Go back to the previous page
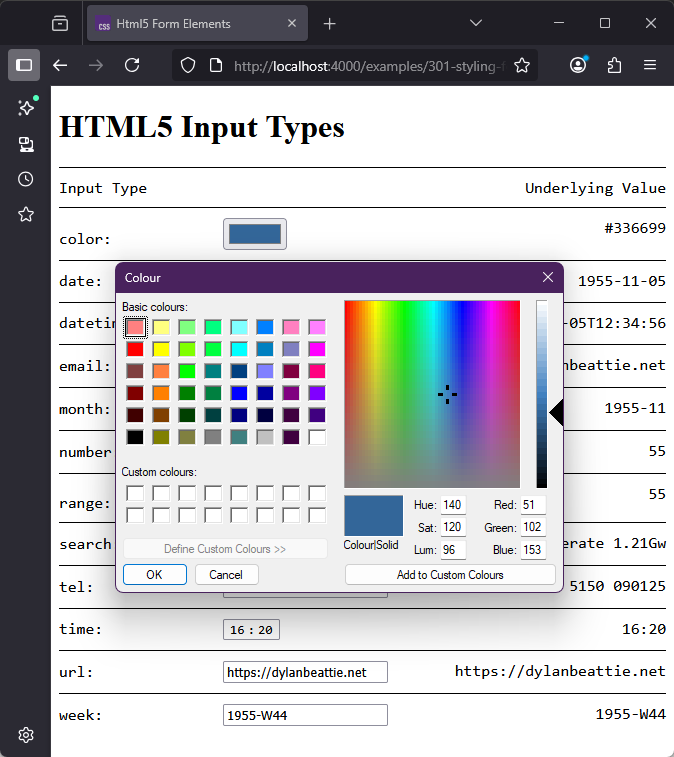The width and height of the screenshot is (674, 757). 60,65
